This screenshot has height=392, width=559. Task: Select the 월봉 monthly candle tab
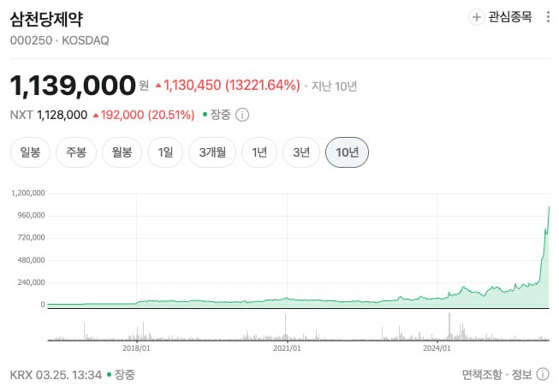coord(121,153)
